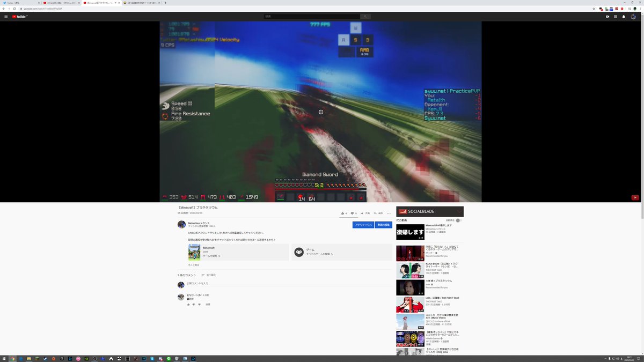
Task: Dislike the comment by おなかいっぱい
Action: [x=194, y=304]
